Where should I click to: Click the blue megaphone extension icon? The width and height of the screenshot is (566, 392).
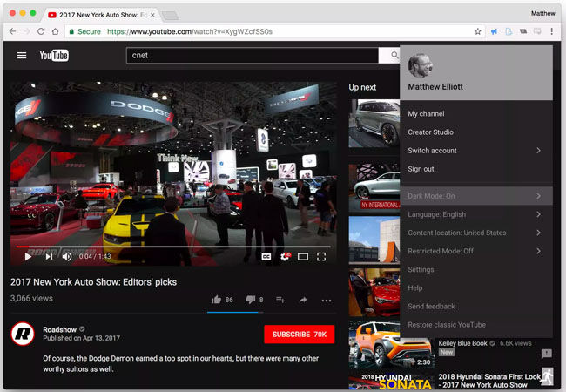pos(494,31)
